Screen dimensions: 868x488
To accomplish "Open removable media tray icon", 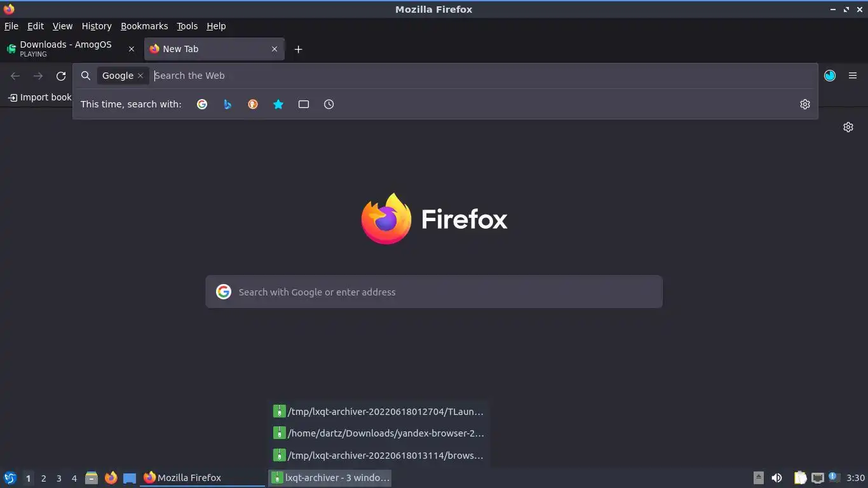I will pos(758,478).
